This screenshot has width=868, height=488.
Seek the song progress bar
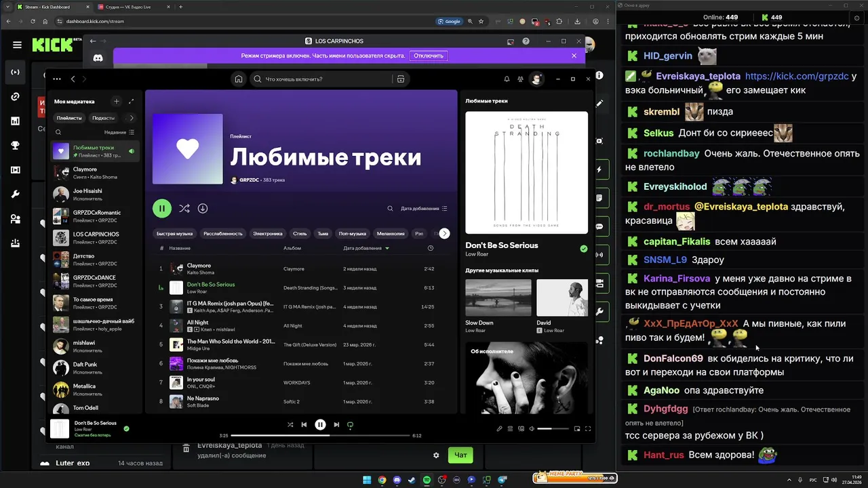tap(319, 436)
